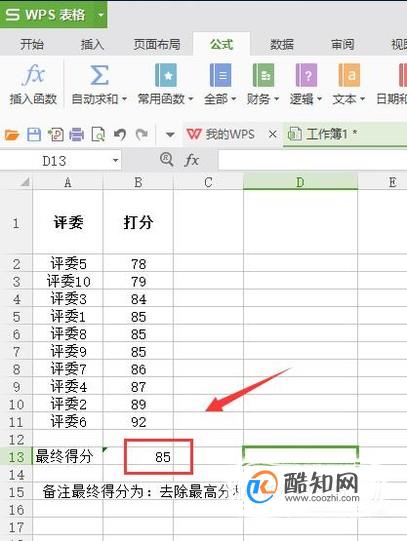The image size is (407, 541).
Task: Open the folder icon to open file
Action: pos(12,135)
